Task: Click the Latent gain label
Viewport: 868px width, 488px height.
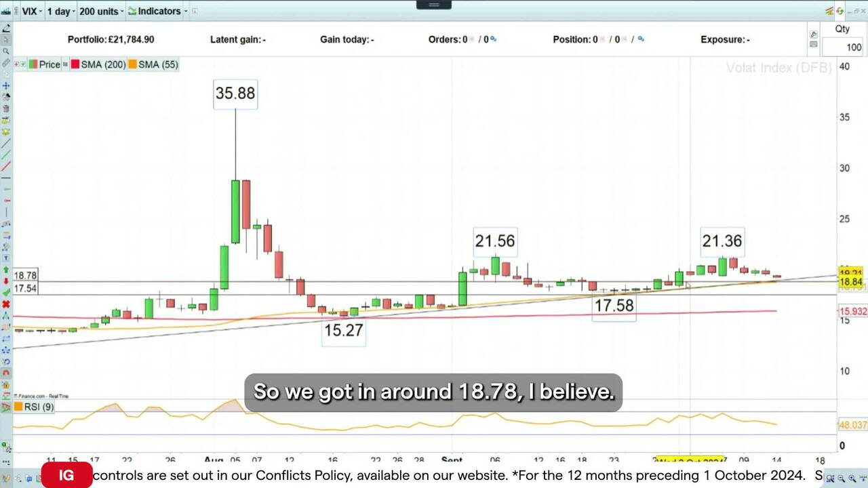Action: [x=238, y=39]
